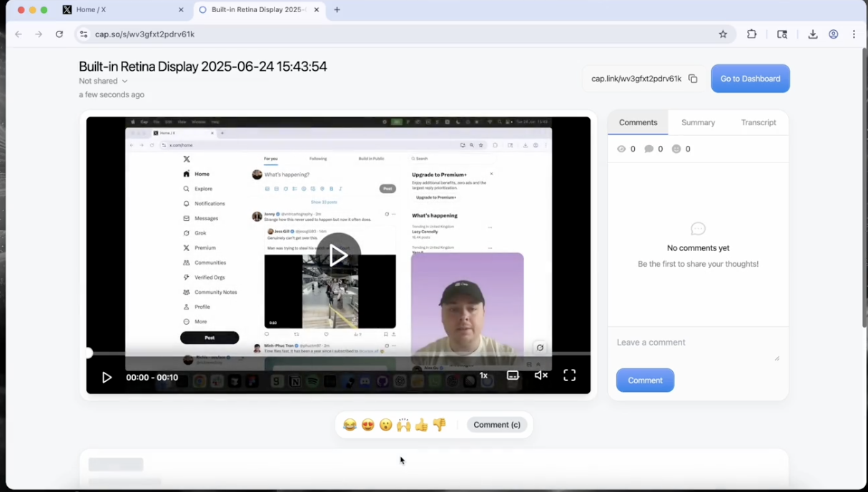Click the comments count bubble icon
The width and height of the screenshot is (868, 492).
point(649,149)
